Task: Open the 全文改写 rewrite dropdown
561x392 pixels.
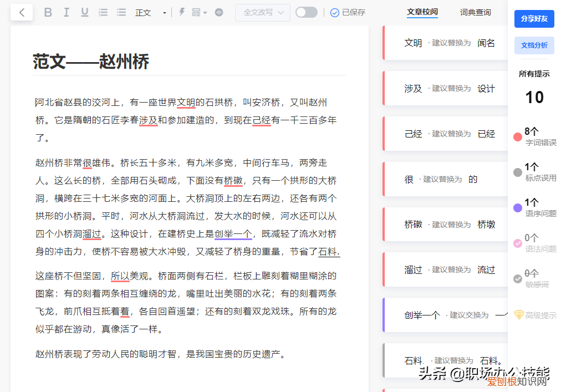Action: tap(262, 12)
